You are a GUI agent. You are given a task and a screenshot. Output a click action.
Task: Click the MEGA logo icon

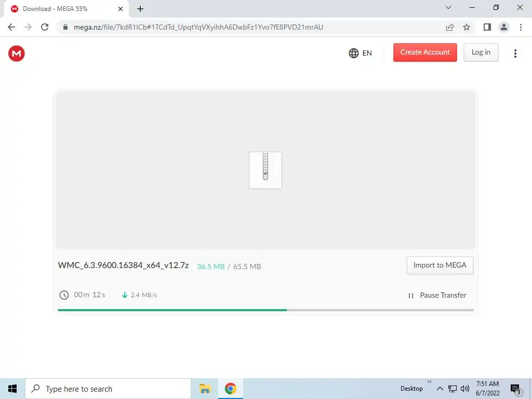[16, 54]
